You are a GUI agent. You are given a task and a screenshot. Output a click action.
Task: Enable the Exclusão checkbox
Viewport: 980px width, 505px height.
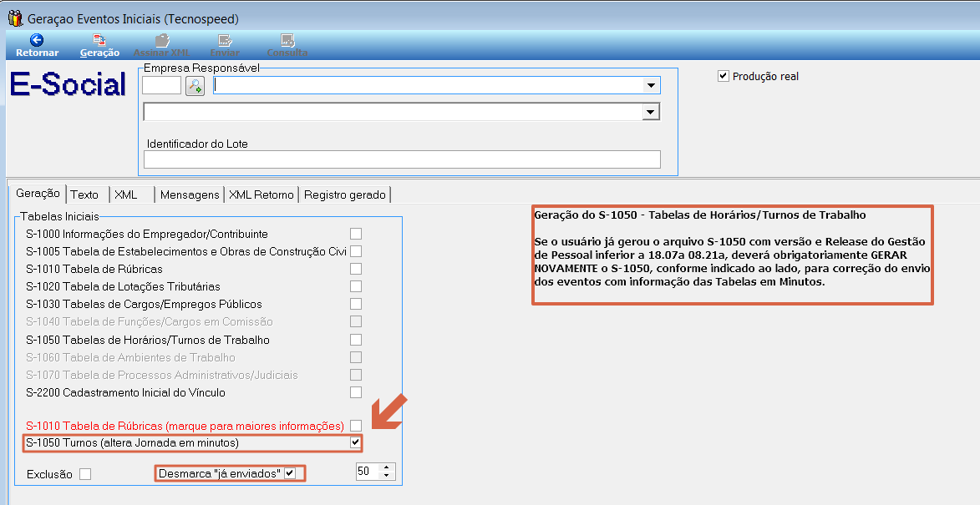point(84,474)
